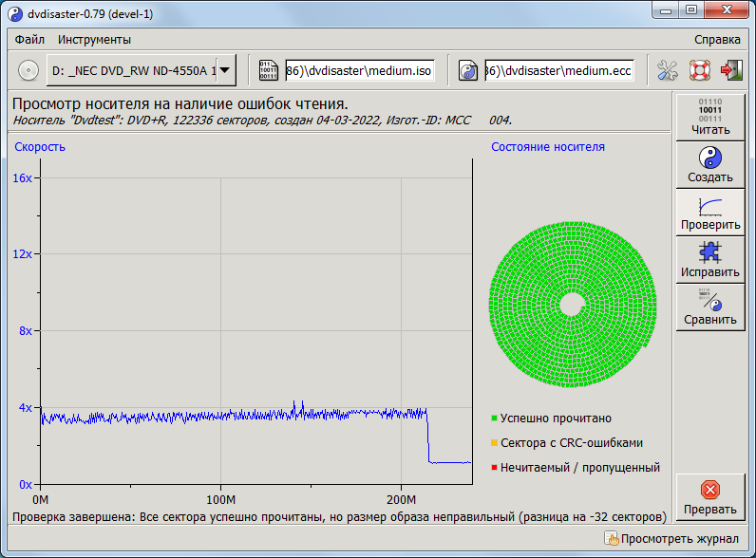
Task: Open preferences via wrench and screwdriver icon
Action: point(668,70)
